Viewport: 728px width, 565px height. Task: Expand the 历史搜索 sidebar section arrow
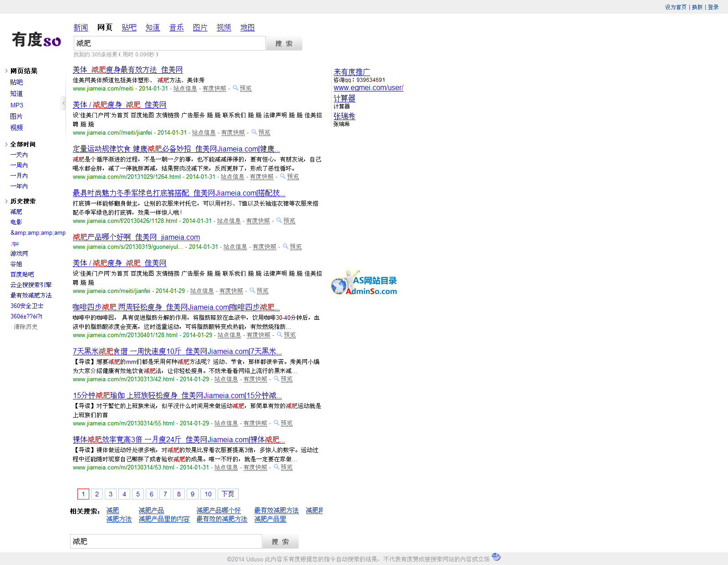[6, 201]
